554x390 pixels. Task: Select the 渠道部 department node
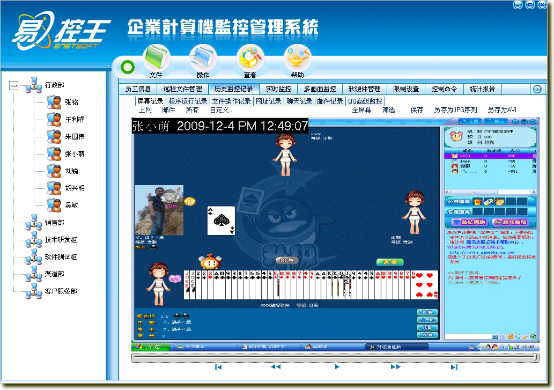pyautogui.click(x=55, y=274)
